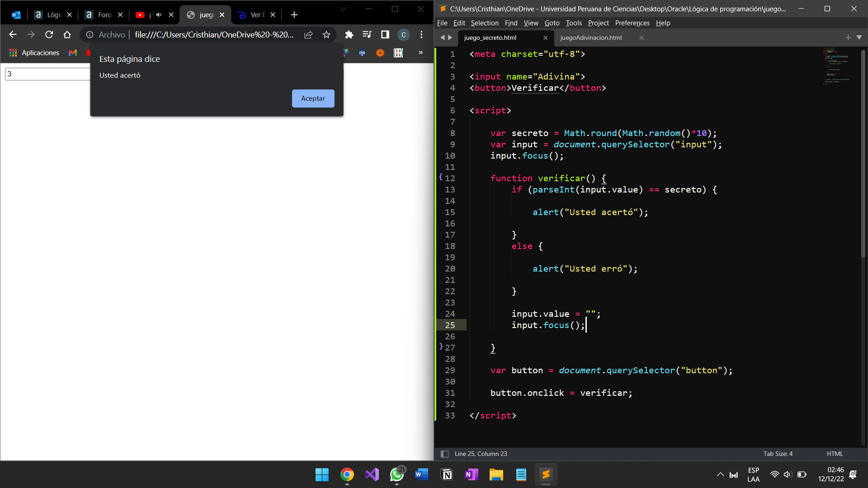The height and width of the screenshot is (488, 868).
Task: Toggle the Sublime sidebar status bar icon
Action: click(444, 454)
